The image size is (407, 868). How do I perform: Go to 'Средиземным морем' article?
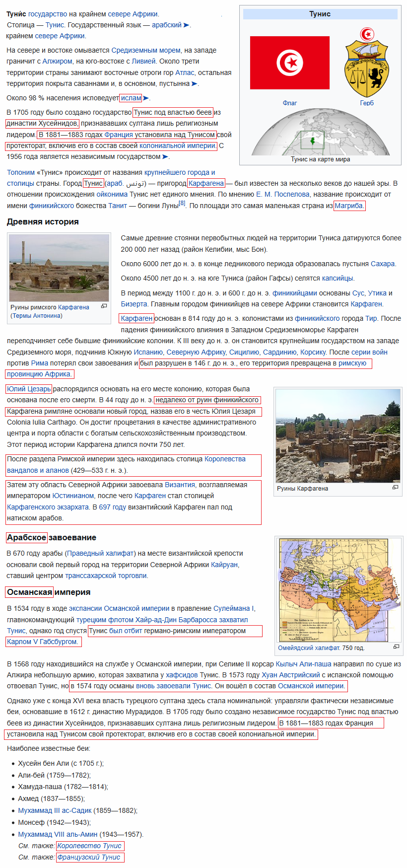[x=146, y=50]
